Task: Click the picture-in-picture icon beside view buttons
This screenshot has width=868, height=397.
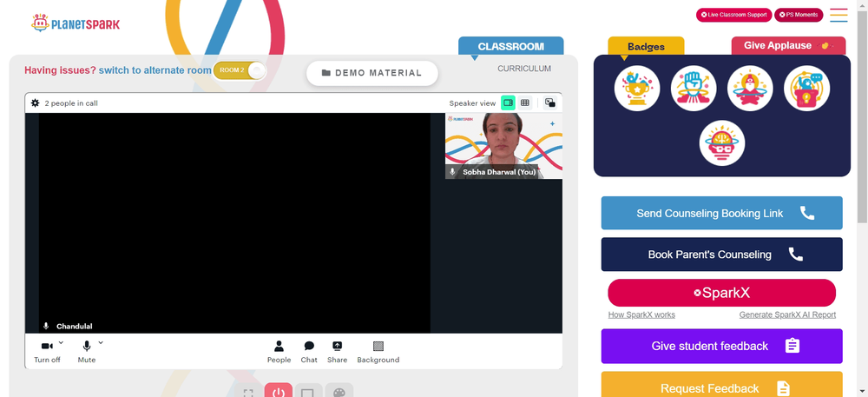Action: [x=549, y=103]
